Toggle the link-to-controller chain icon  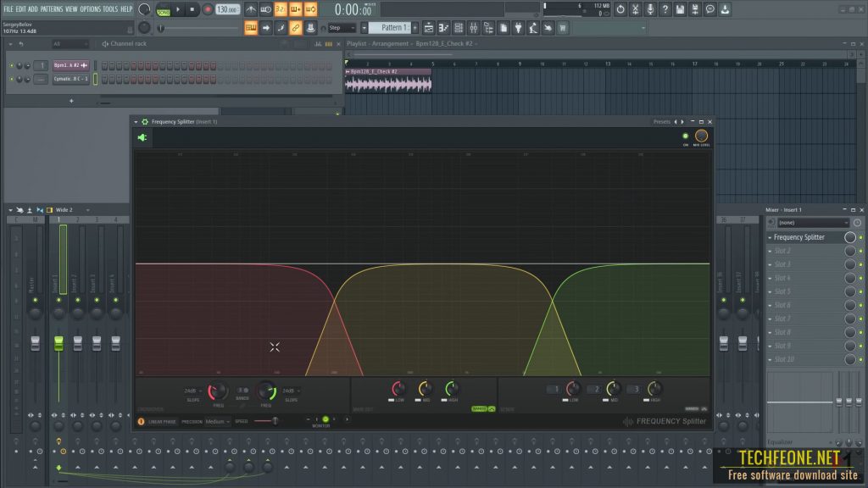click(296, 28)
